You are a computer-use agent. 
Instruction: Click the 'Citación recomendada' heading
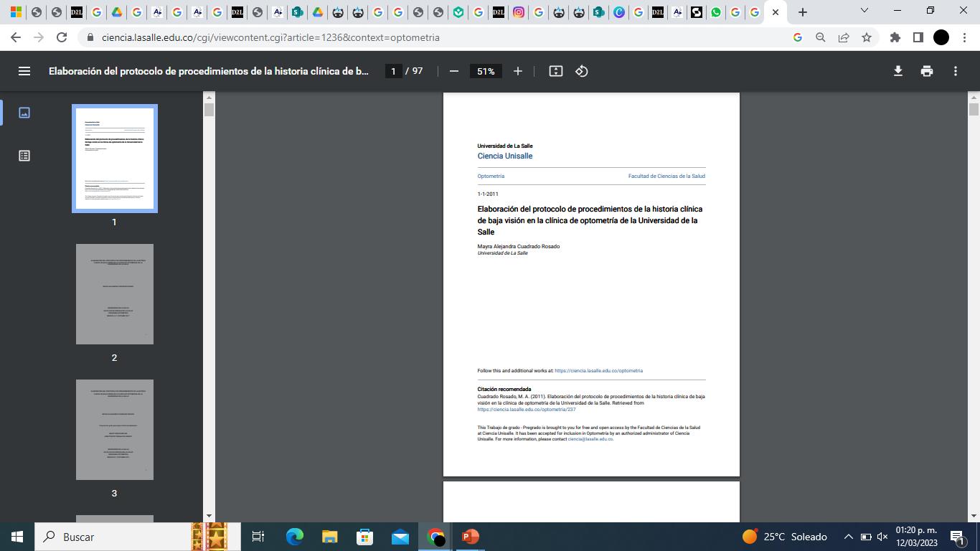pos(504,390)
